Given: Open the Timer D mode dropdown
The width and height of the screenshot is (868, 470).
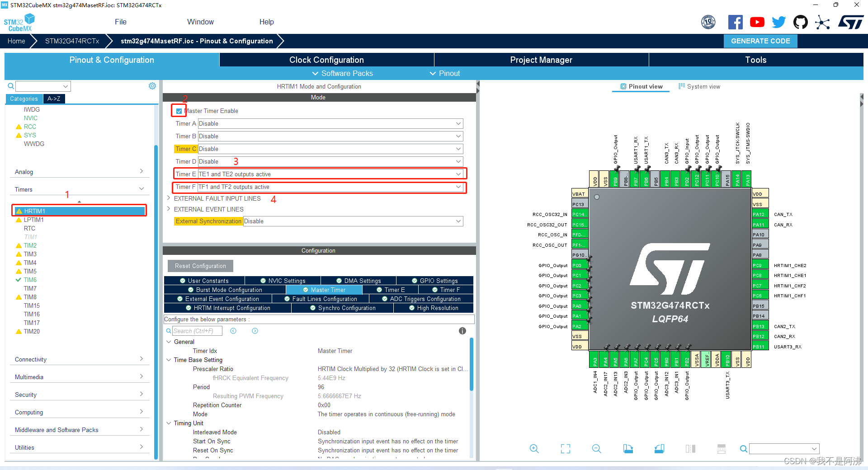Looking at the screenshot, I should tap(330, 161).
